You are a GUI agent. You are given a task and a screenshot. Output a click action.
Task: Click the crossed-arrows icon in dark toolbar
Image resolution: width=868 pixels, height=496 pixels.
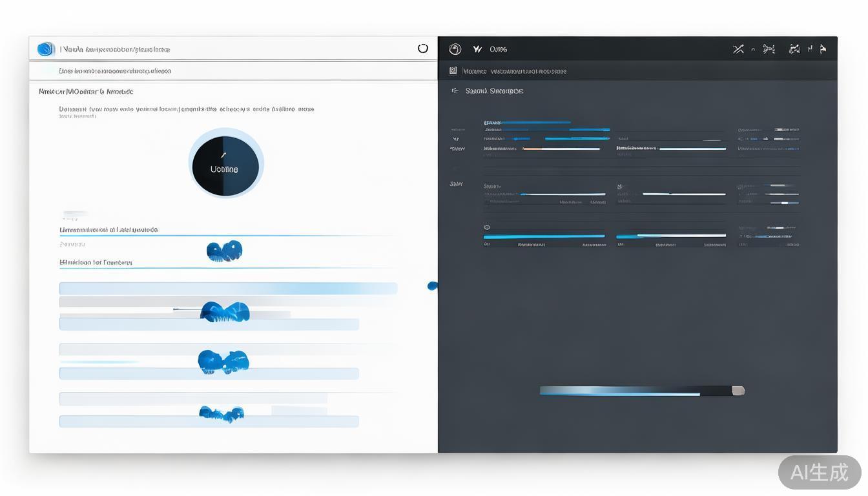coord(738,49)
